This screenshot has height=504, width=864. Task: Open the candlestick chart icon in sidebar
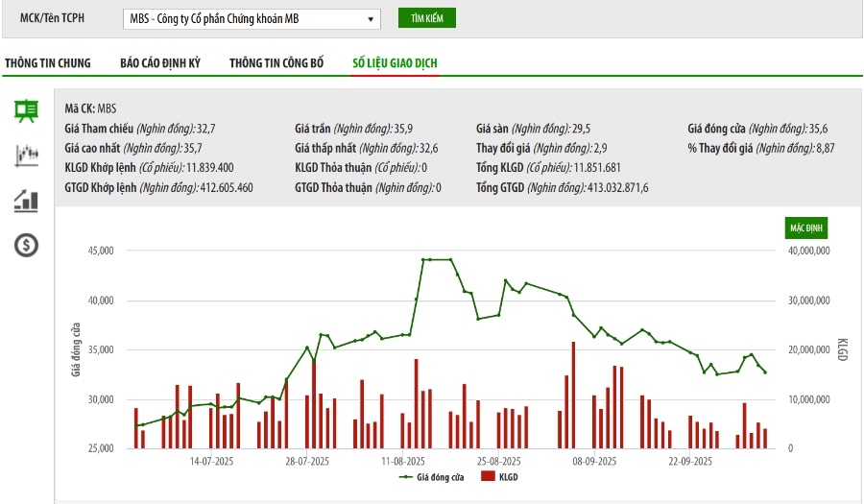pyautogui.click(x=26, y=155)
